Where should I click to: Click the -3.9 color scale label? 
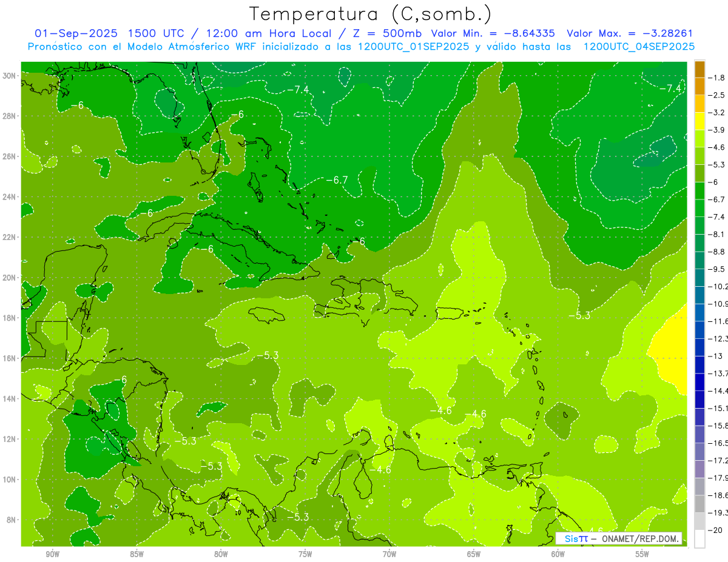pos(716,130)
